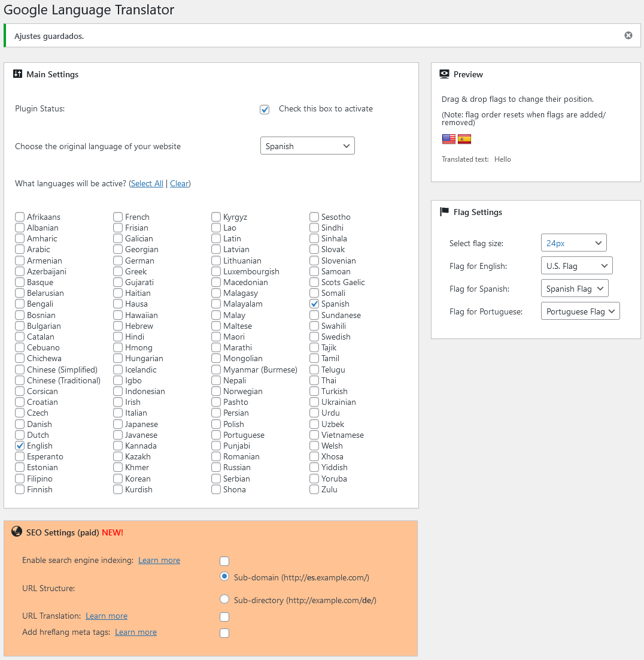
Task: Click the Select All languages link
Action: tap(147, 184)
